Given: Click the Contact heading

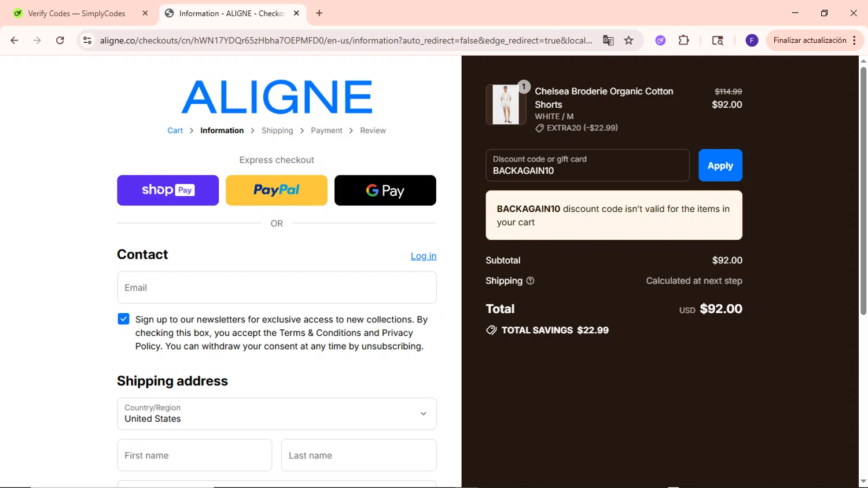Looking at the screenshot, I should tap(142, 255).
